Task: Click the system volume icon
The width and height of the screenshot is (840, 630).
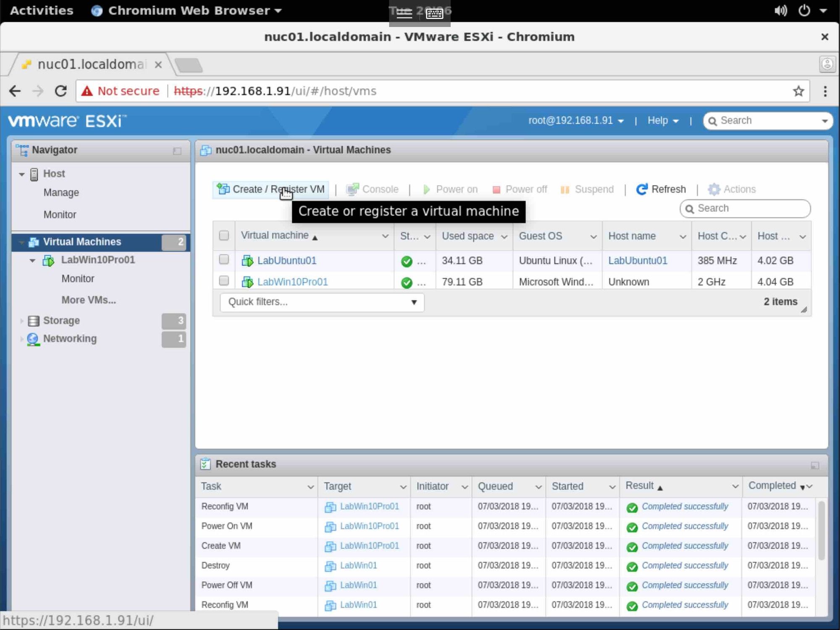Action: coord(781,10)
